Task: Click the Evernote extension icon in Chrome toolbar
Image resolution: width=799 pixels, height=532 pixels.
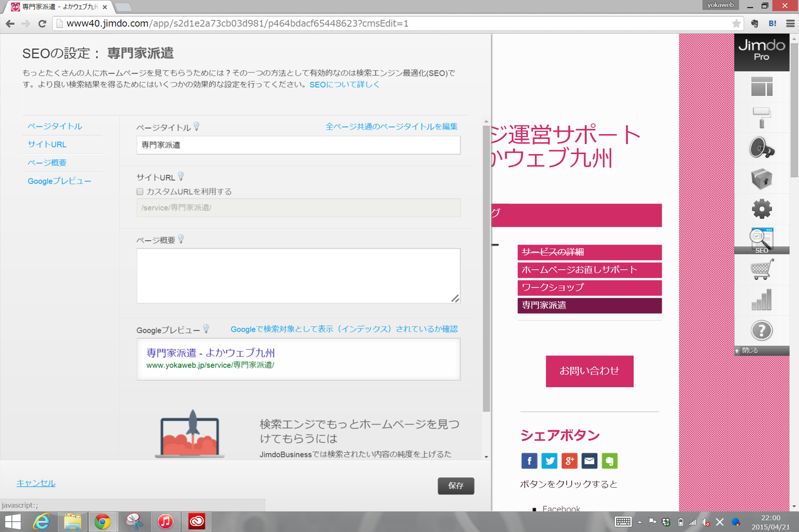Action: [x=755, y=24]
